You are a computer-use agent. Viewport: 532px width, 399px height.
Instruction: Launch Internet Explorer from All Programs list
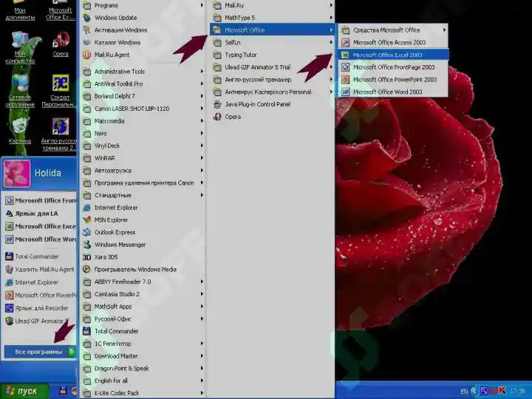143,208
